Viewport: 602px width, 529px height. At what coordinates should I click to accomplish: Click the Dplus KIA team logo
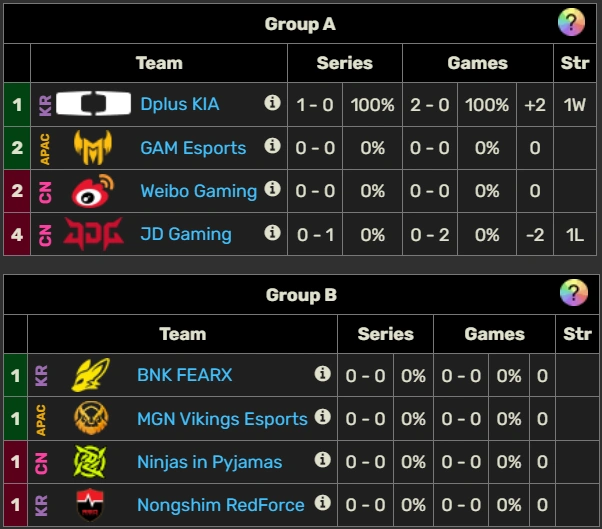pos(93,104)
